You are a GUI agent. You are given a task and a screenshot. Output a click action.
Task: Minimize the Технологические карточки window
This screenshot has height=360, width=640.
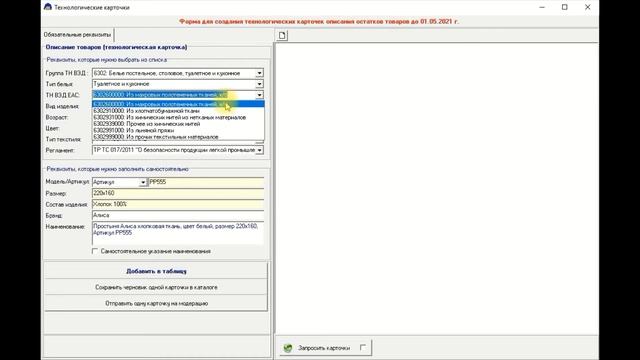pos(542,7)
